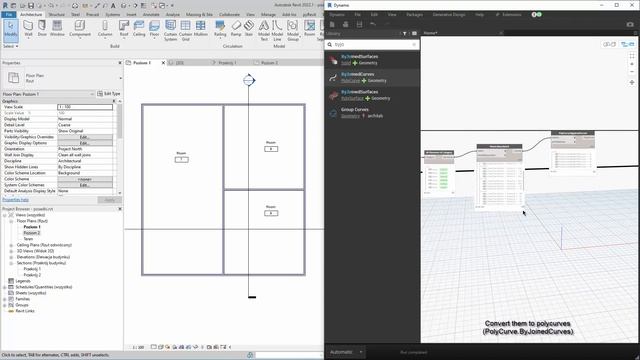
Task: Expand the 3D Views node
Action: coord(11,251)
